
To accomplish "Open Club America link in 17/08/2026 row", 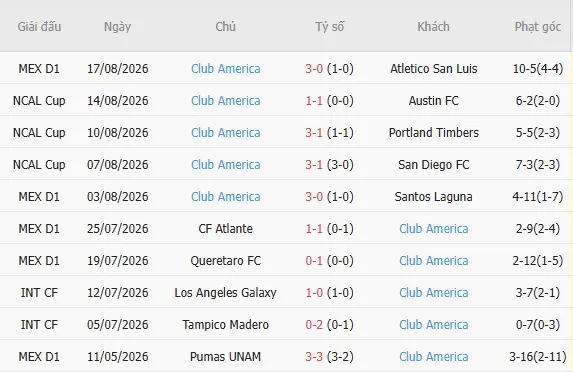I will (x=225, y=69).
